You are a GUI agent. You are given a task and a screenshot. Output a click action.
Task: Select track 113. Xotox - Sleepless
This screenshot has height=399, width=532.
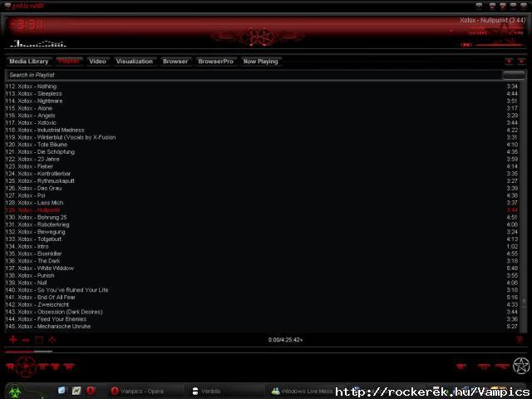pos(261,94)
